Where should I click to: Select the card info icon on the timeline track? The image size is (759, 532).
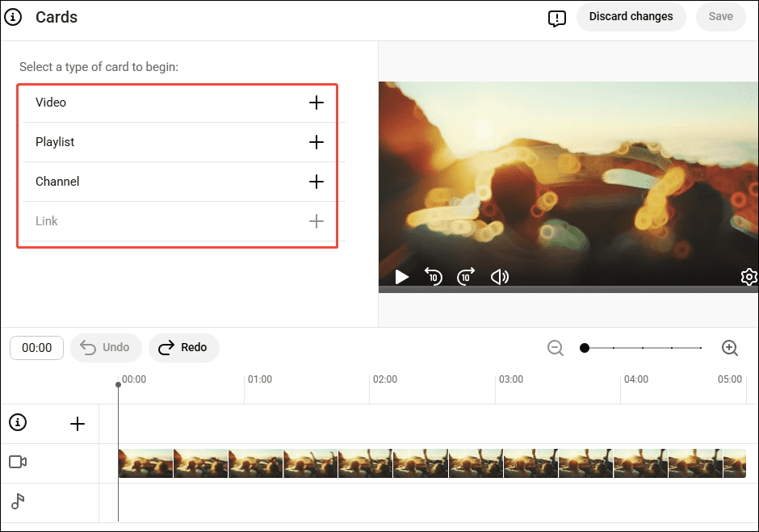coord(18,422)
